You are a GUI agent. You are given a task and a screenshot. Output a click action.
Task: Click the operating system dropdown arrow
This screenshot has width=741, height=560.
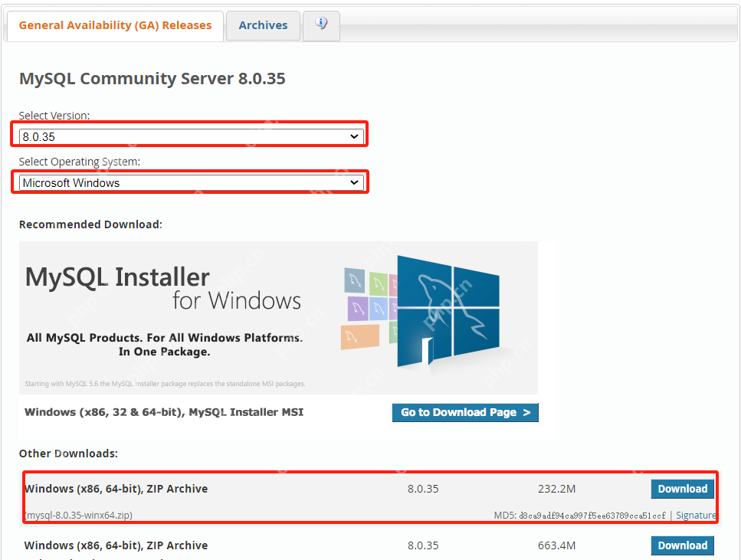tap(355, 182)
